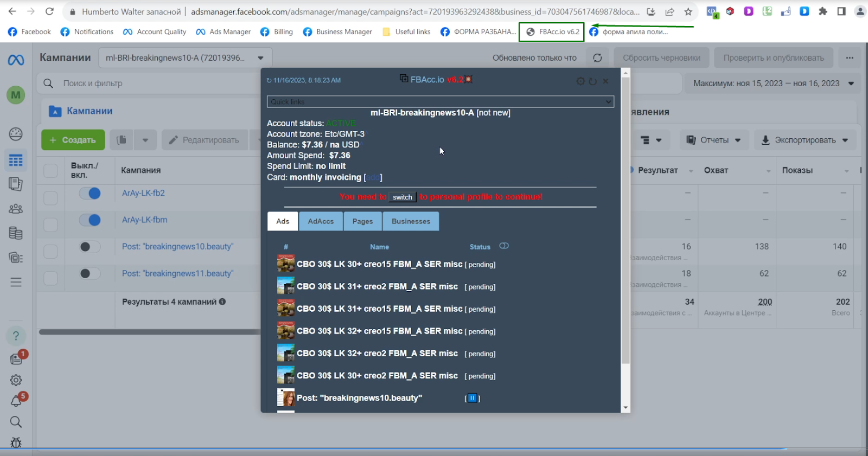Open the all tools hamburger menu
868x456 pixels.
(16, 282)
